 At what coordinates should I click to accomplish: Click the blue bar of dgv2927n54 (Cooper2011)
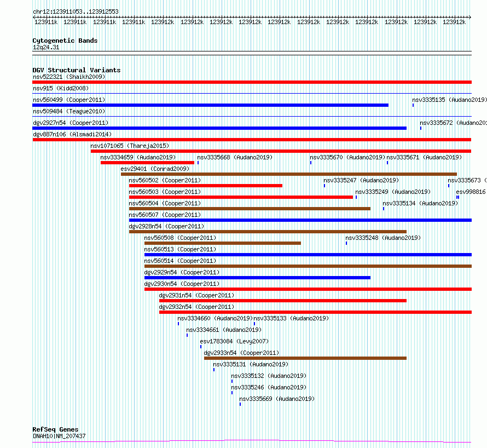(219, 128)
